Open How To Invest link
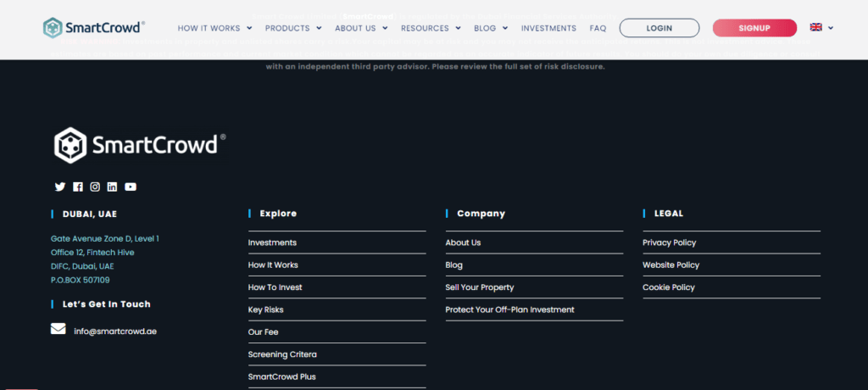 [275, 287]
